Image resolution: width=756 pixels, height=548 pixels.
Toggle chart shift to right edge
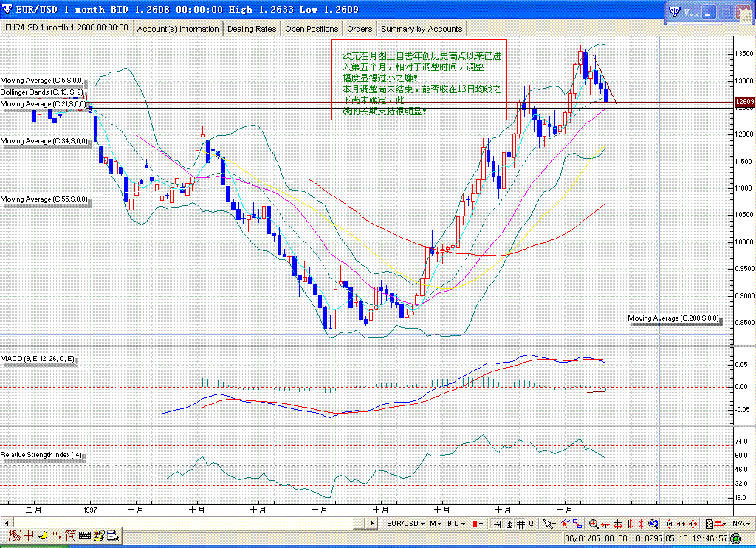[498, 524]
